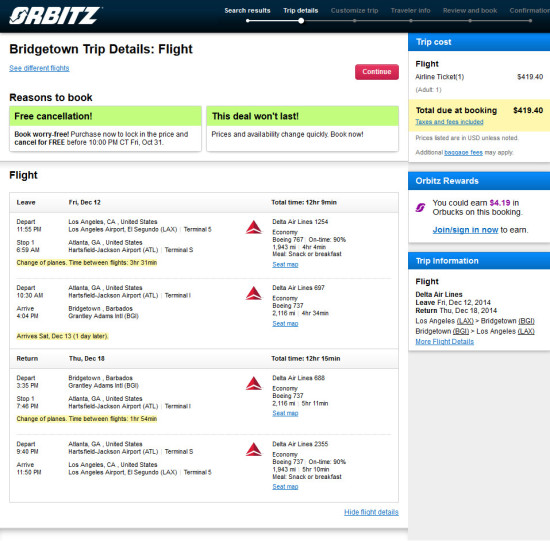Click the Orbitz logo
550x541 pixels.
55,16
